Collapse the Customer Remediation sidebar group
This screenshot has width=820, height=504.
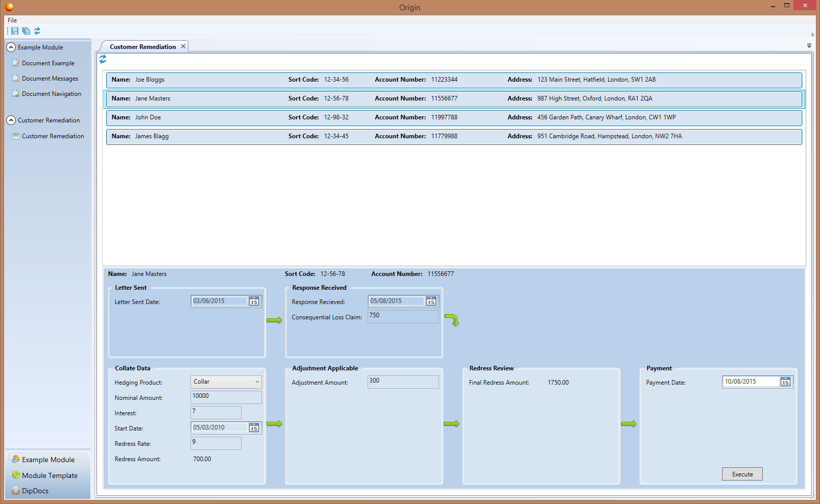11,120
